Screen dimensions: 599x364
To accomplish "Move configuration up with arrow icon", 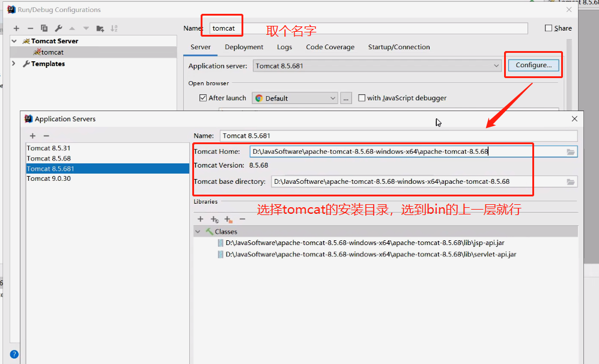I will [x=72, y=28].
